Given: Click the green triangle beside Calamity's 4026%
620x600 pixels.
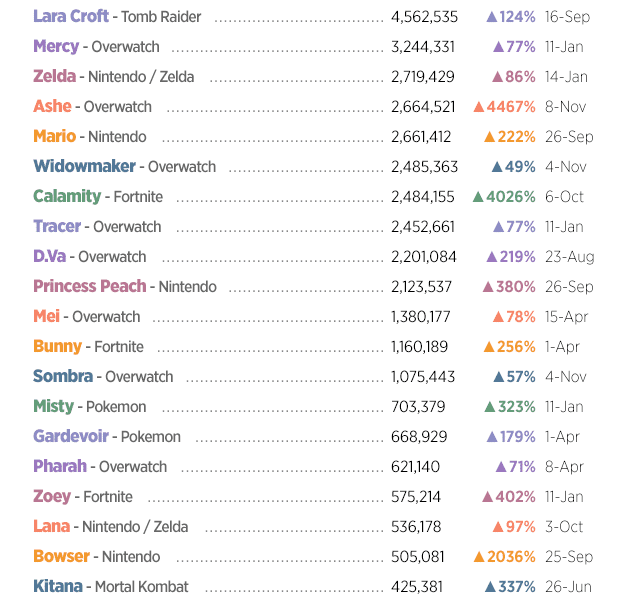Looking at the screenshot, I should pyautogui.click(x=478, y=197).
